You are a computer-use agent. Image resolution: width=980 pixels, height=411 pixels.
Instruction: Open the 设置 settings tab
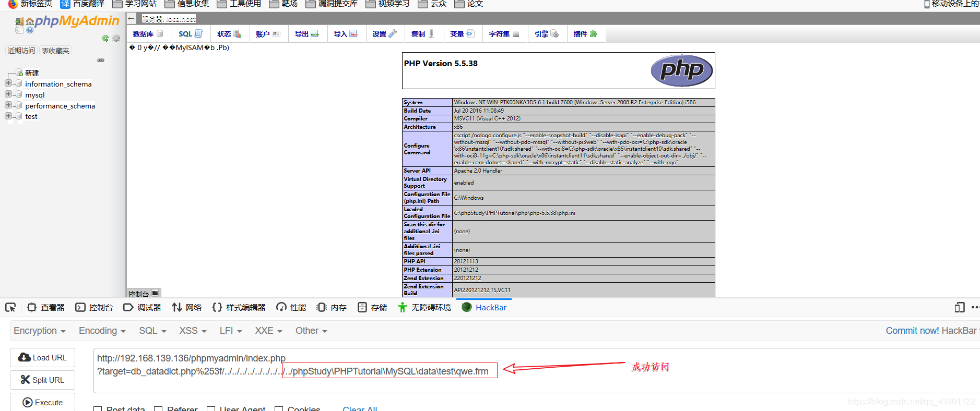coord(385,34)
